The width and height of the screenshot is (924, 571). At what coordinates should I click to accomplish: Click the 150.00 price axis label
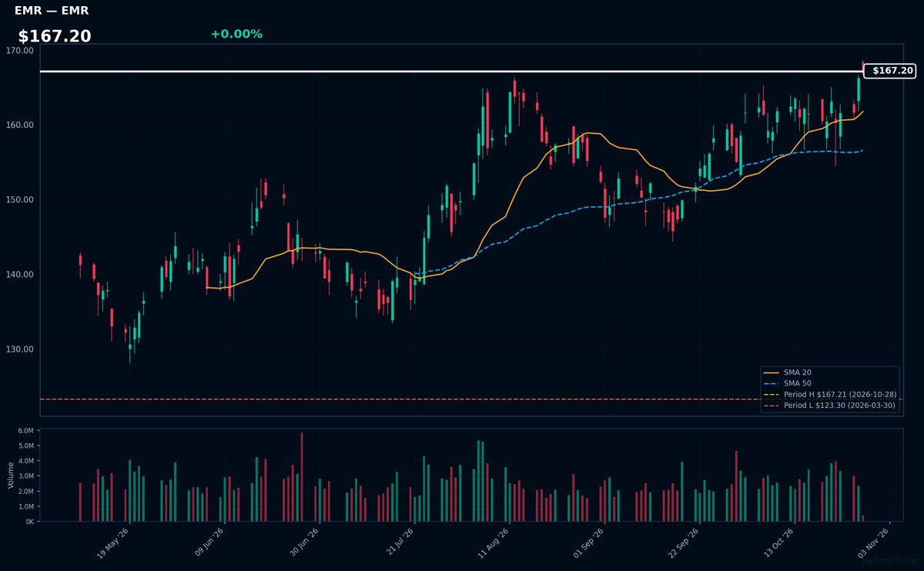[x=20, y=199]
